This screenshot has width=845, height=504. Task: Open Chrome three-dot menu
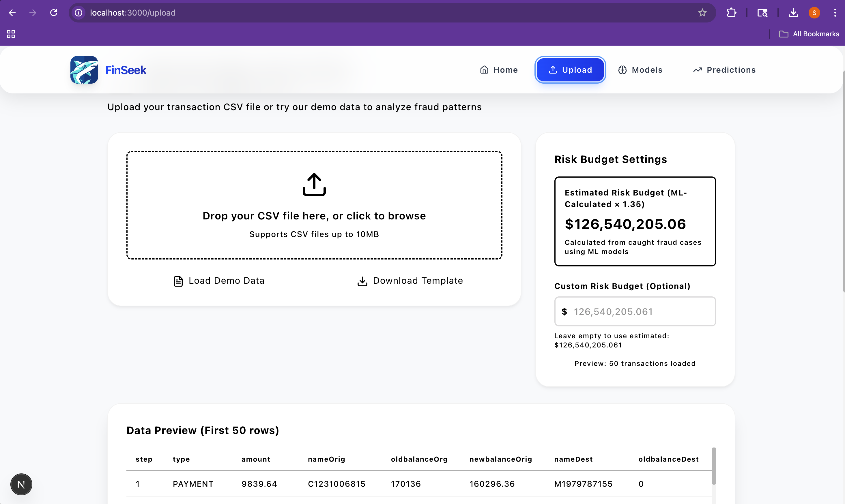(835, 13)
